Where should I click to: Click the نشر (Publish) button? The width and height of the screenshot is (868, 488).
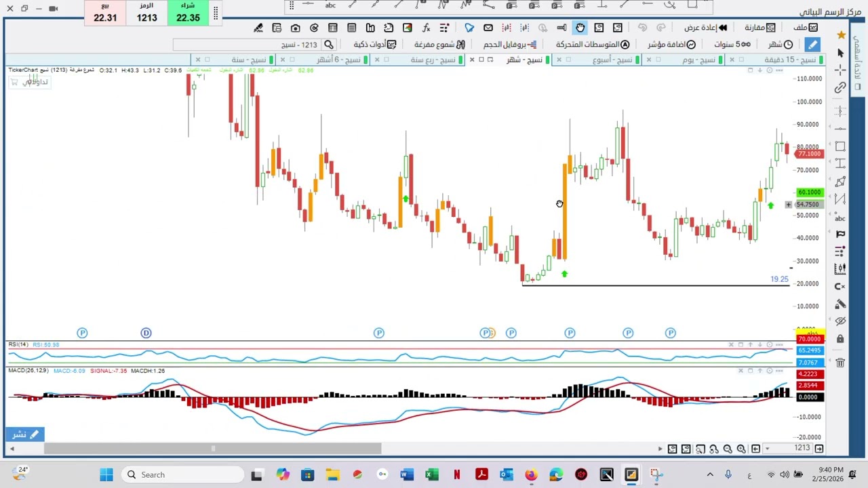pos(25,434)
